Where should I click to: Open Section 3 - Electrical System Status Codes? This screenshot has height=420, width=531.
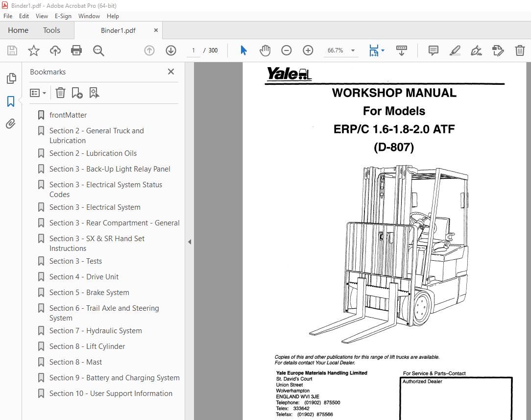point(106,189)
